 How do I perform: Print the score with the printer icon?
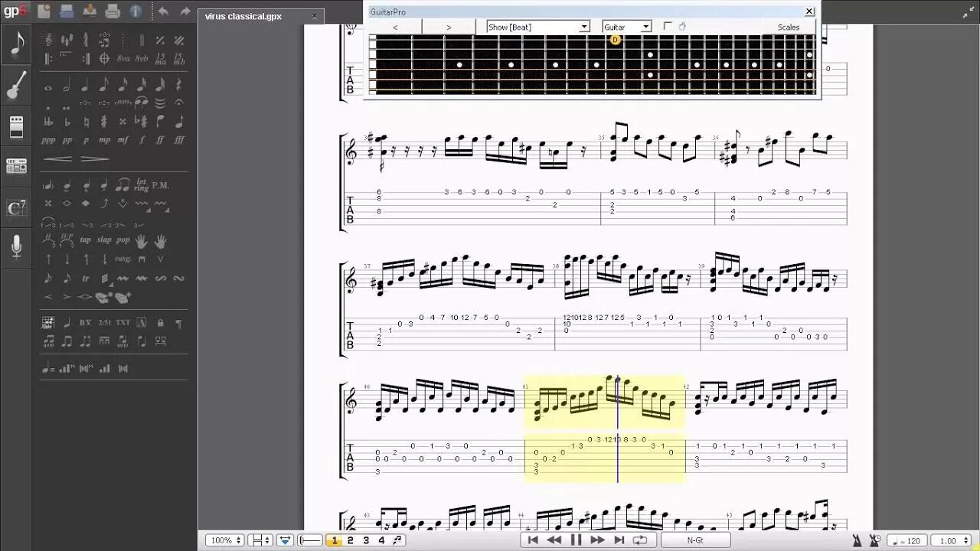click(113, 11)
